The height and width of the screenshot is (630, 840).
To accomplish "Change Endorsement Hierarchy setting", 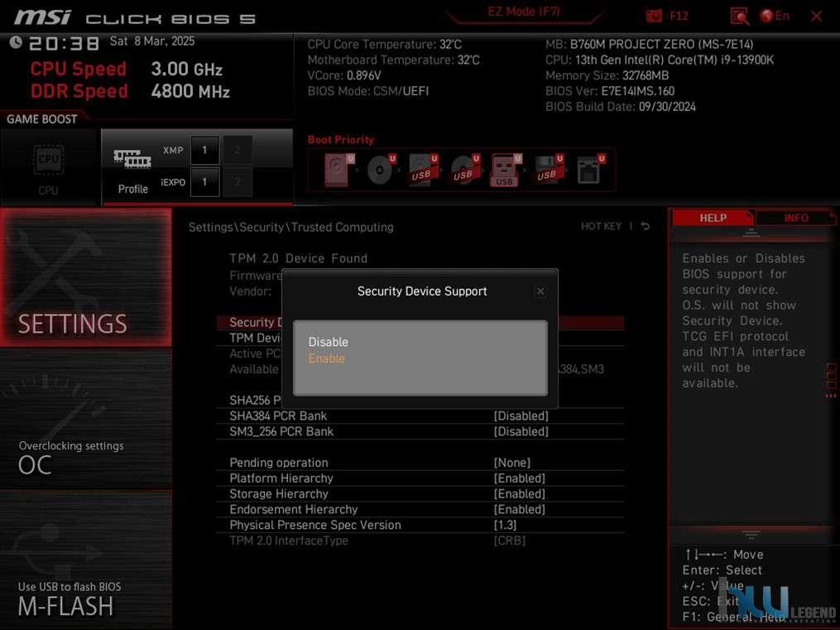I will [420, 509].
